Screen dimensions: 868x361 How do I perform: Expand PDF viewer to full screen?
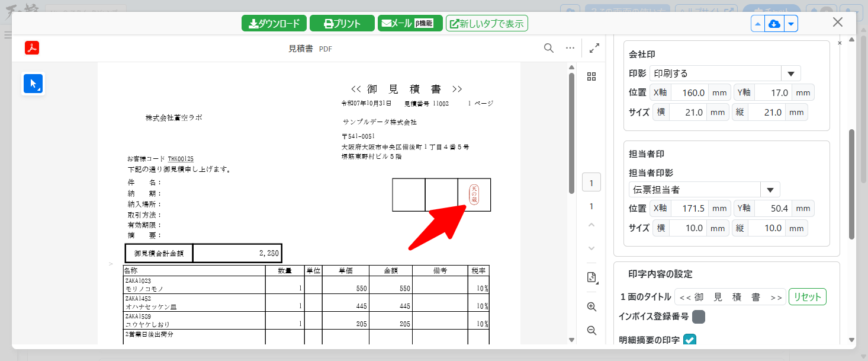click(x=594, y=48)
